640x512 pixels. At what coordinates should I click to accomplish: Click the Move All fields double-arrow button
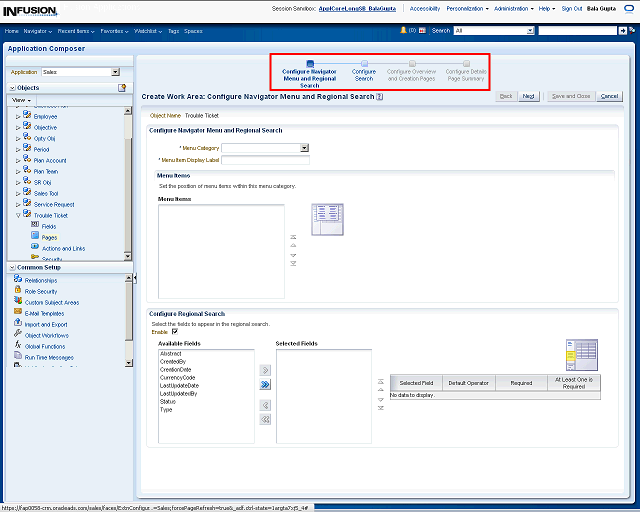point(265,384)
